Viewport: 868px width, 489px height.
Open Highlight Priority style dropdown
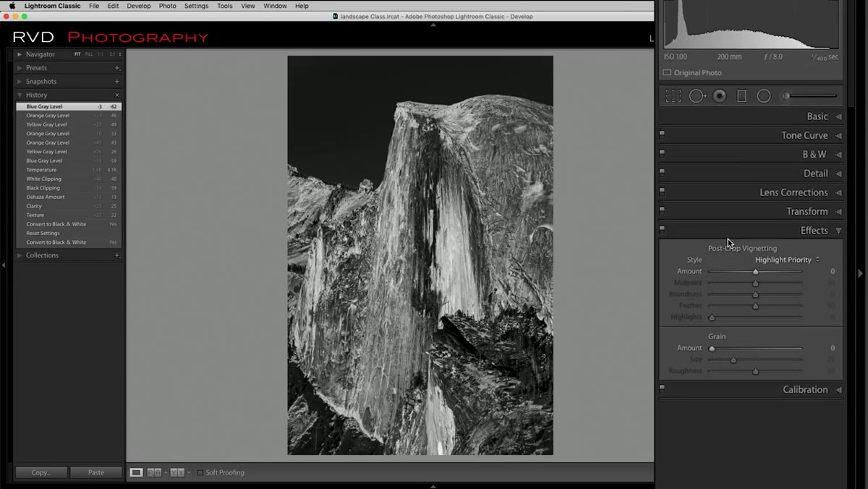787,260
